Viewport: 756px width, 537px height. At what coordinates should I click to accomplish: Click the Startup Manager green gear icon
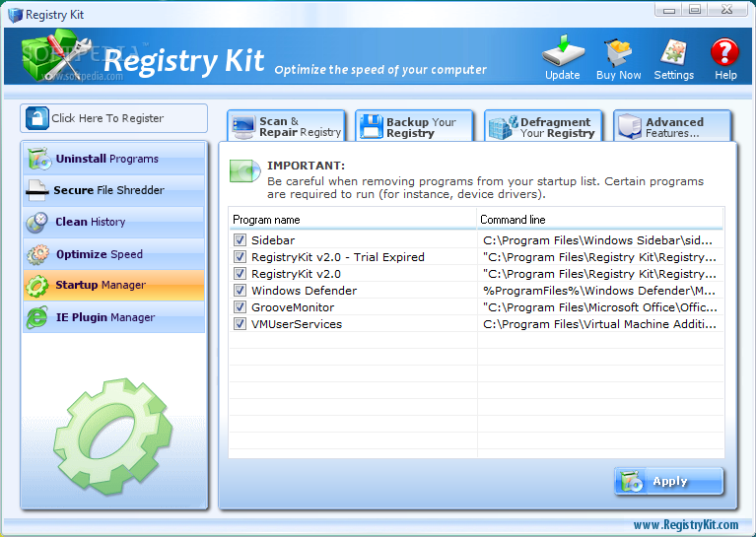click(37, 286)
